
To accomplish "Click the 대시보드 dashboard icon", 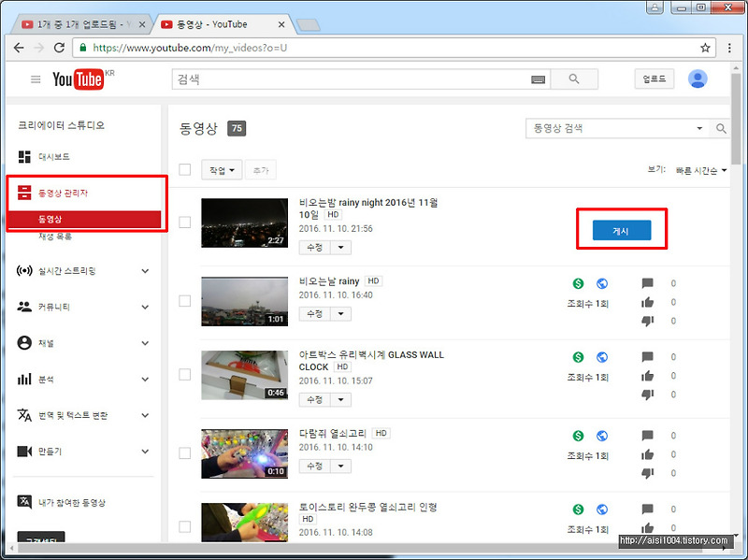I will [x=24, y=156].
